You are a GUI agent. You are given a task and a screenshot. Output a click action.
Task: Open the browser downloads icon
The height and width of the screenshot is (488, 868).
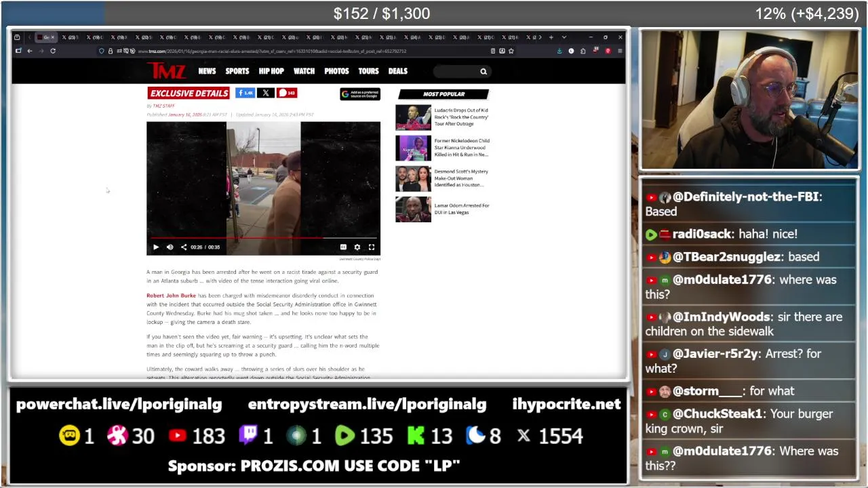click(x=559, y=51)
